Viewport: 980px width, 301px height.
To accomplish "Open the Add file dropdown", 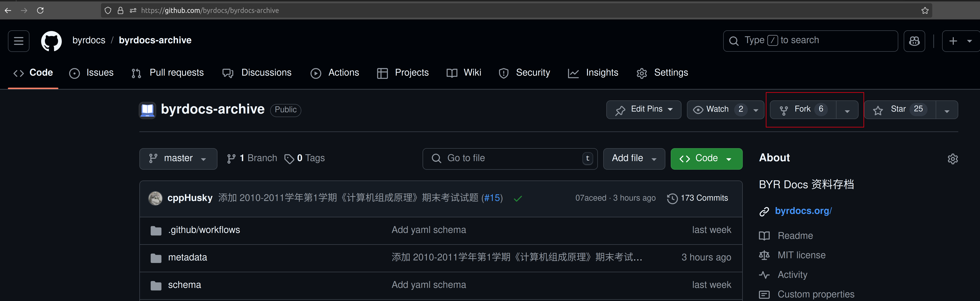I will 634,158.
